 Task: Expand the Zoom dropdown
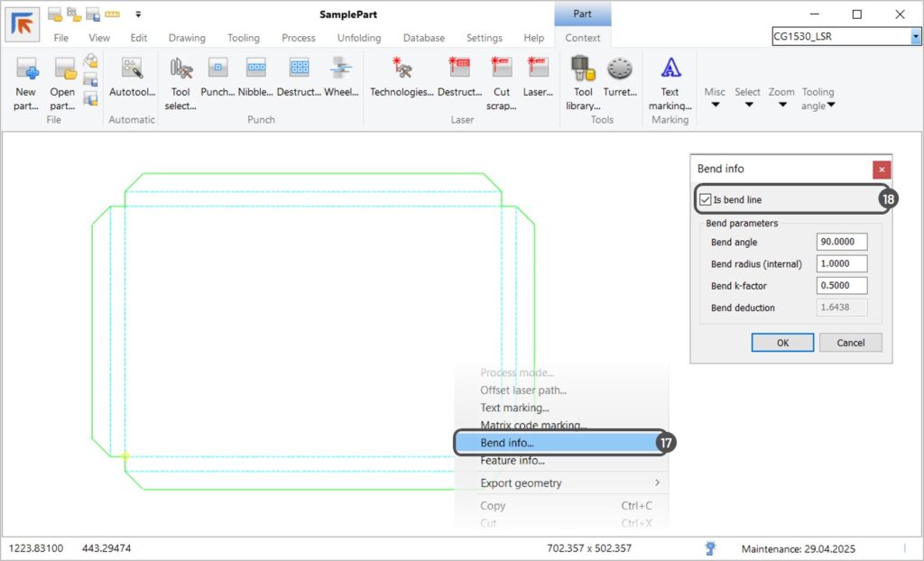coord(781,98)
